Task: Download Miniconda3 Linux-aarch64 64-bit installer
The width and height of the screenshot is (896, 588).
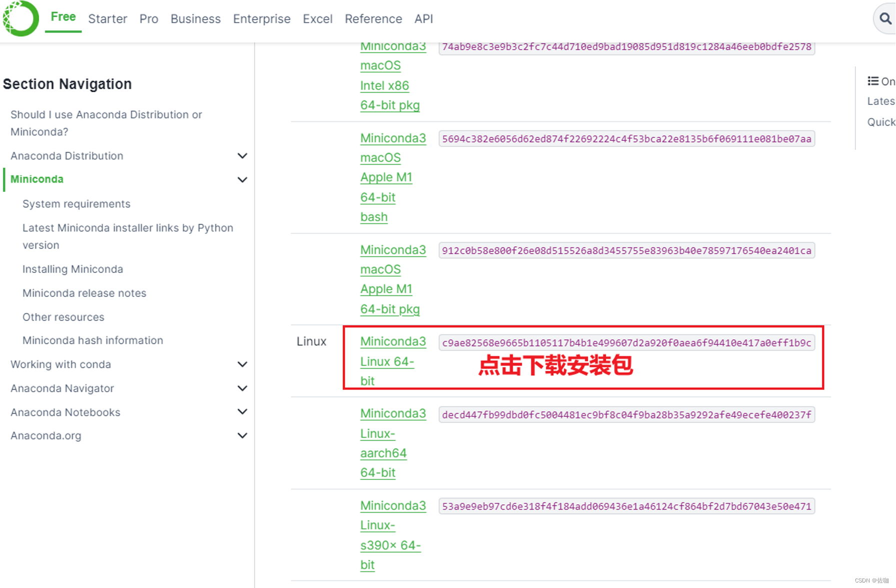Action: [x=393, y=443]
